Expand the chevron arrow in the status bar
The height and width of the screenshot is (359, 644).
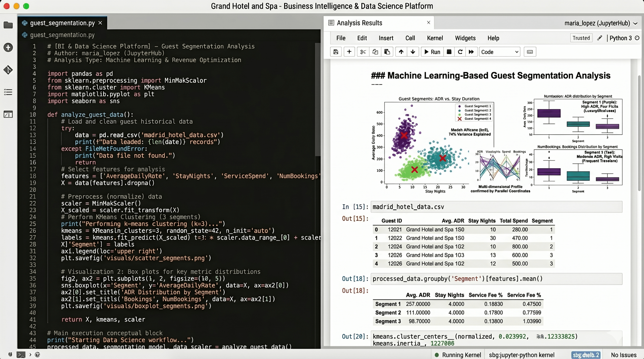30,355
